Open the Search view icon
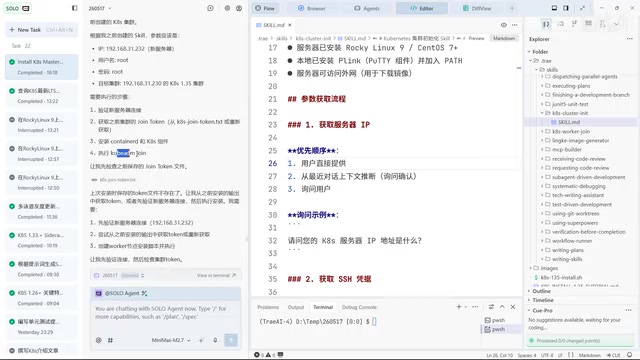This screenshot has height=360, width=640. [560, 24]
